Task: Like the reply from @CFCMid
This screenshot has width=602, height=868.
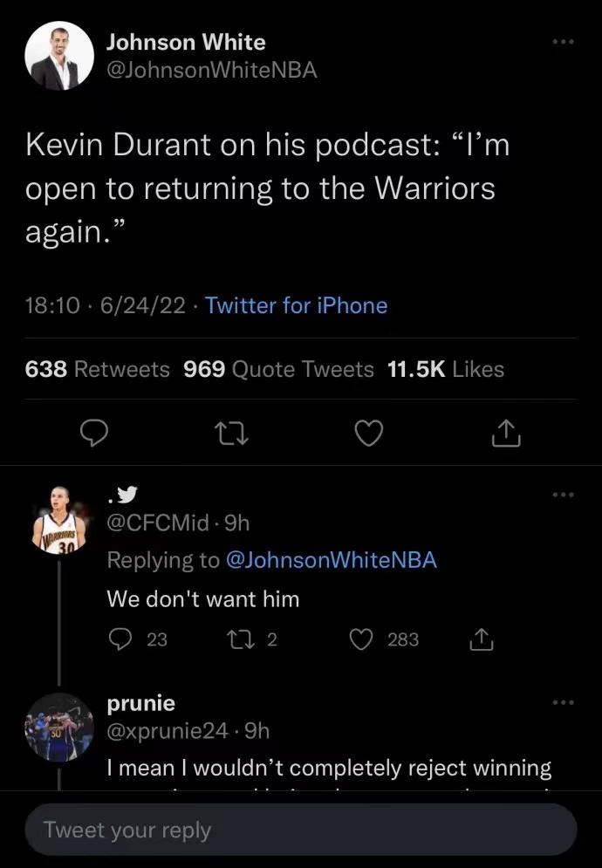Action: pos(361,639)
